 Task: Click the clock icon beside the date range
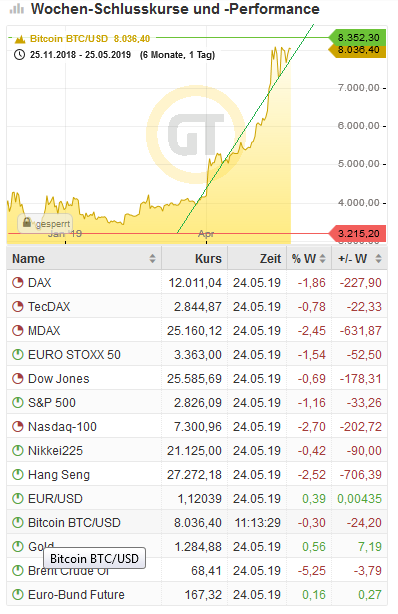19,55
